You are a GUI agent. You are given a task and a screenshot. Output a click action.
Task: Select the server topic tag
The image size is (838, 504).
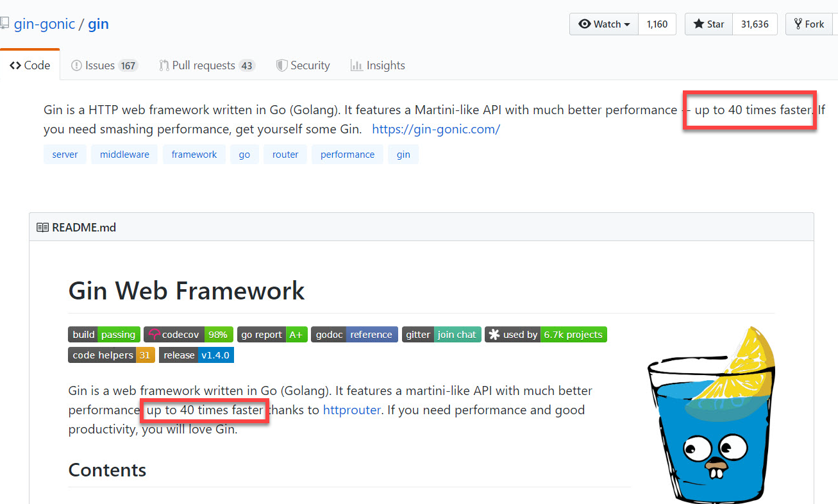click(x=65, y=155)
